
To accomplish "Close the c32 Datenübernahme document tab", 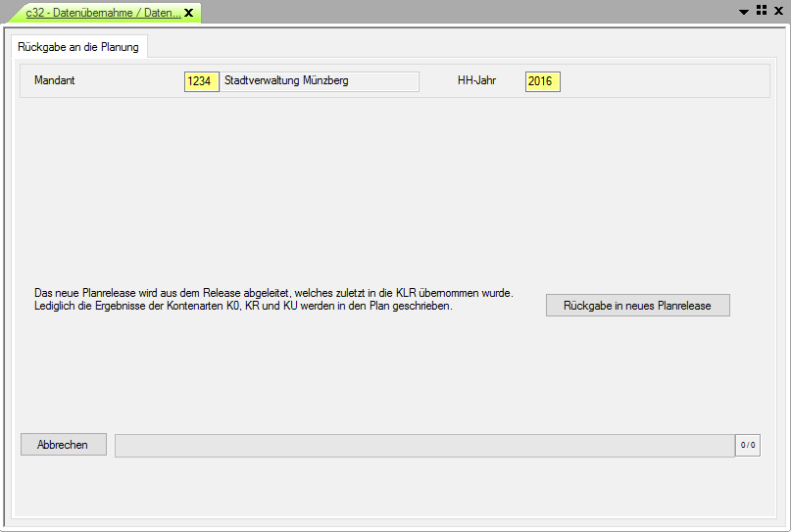I will (x=188, y=13).
